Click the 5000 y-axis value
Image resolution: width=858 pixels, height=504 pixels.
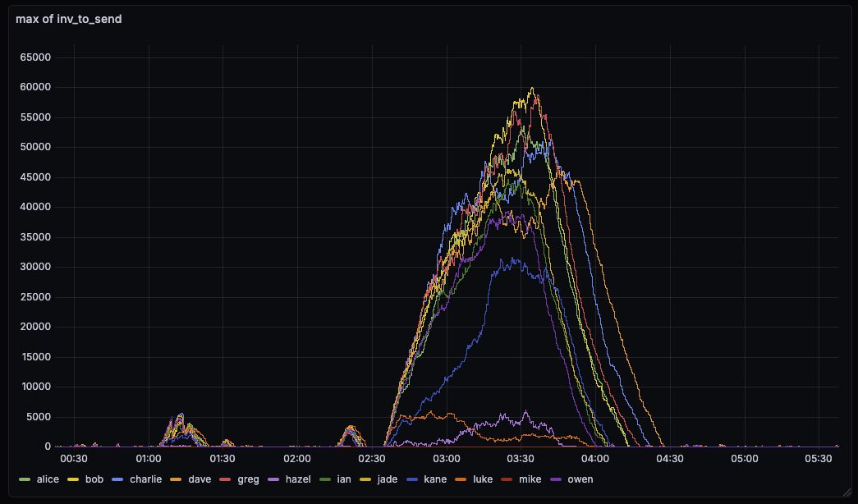[40, 417]
